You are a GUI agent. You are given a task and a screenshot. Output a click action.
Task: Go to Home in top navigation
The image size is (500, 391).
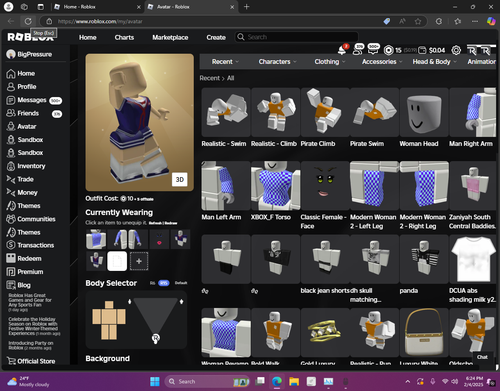(88, 37)
